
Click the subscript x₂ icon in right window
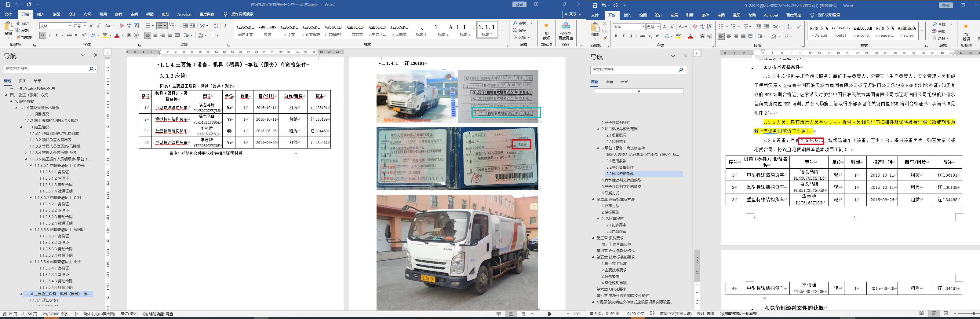click(650, 36)
